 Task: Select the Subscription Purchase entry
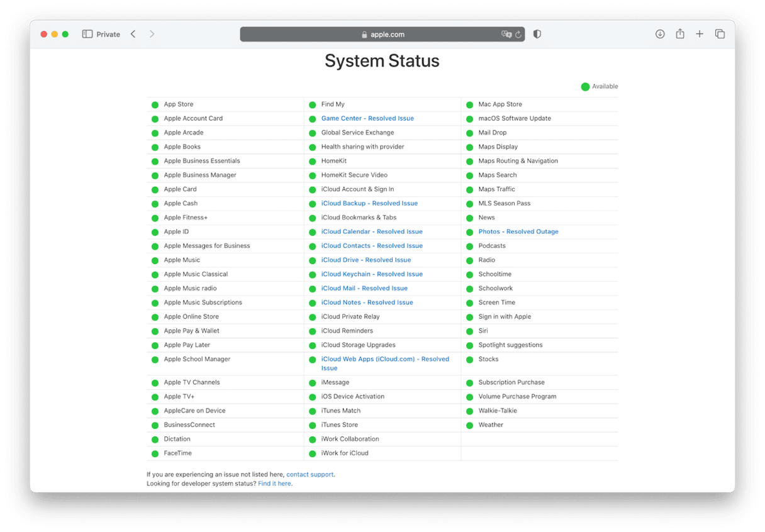pos(511,382)
